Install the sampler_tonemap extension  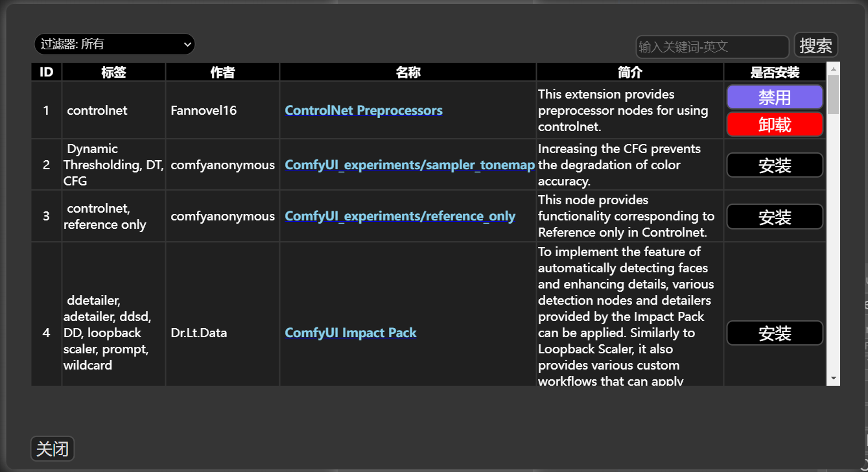coord(775,165)
